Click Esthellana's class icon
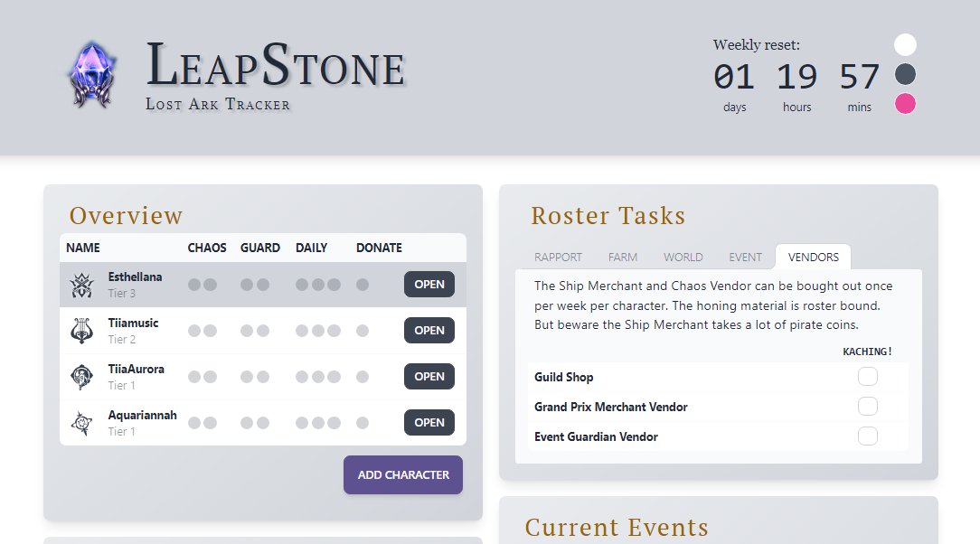Image resolution: width=980 pixels, height=544 pixels. pos(82,285)
